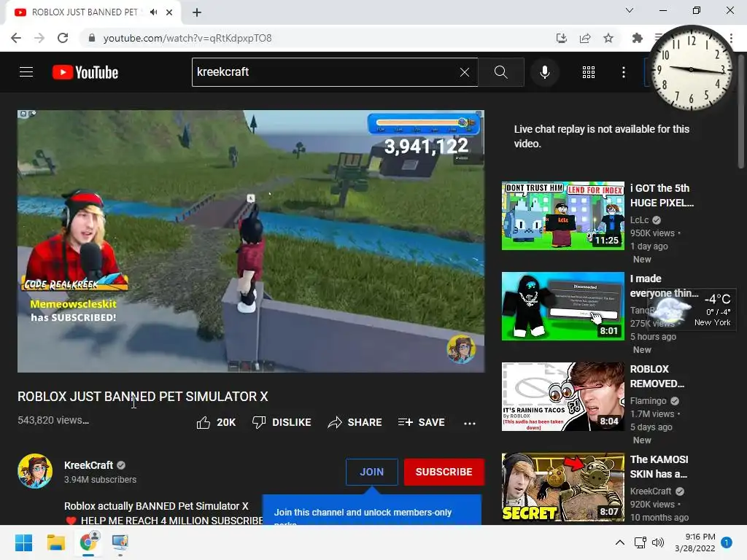Click the search magnifier button
The image size is (747, 560).
click(500, 72)
